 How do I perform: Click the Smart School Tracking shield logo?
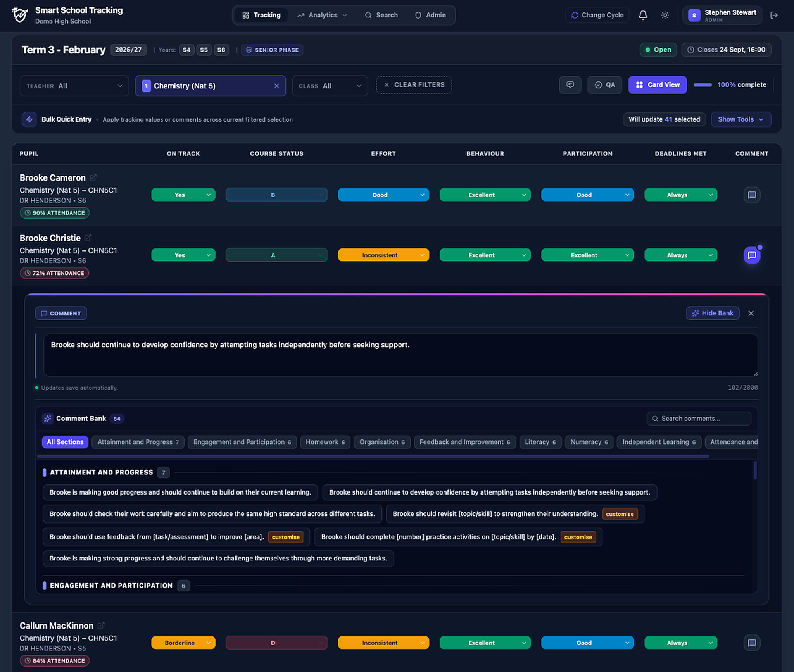click(x=19, y=15)
